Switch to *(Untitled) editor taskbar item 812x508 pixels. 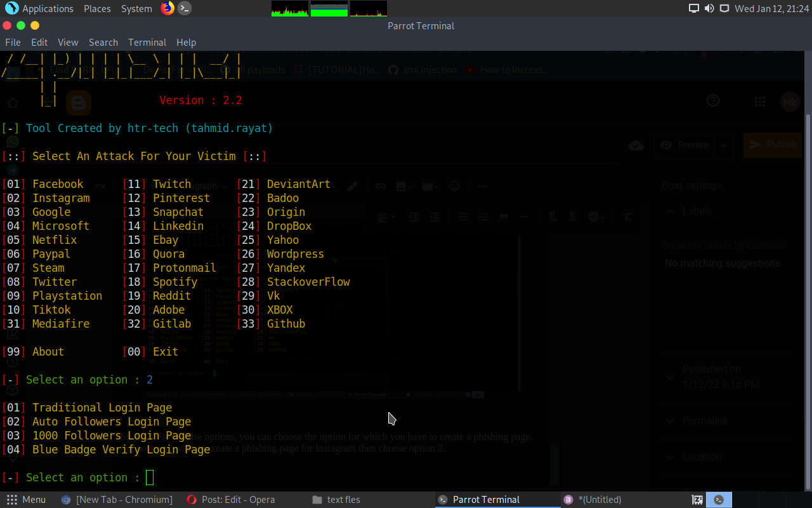coord(593,500)
